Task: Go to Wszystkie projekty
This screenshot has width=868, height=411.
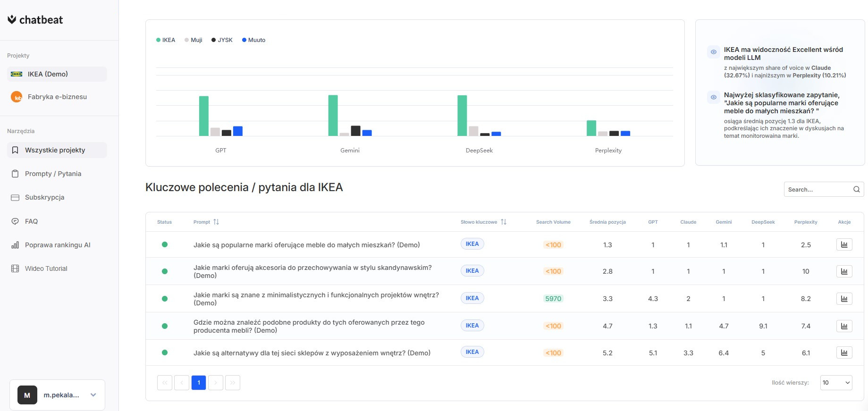Action: pos(57,150)
